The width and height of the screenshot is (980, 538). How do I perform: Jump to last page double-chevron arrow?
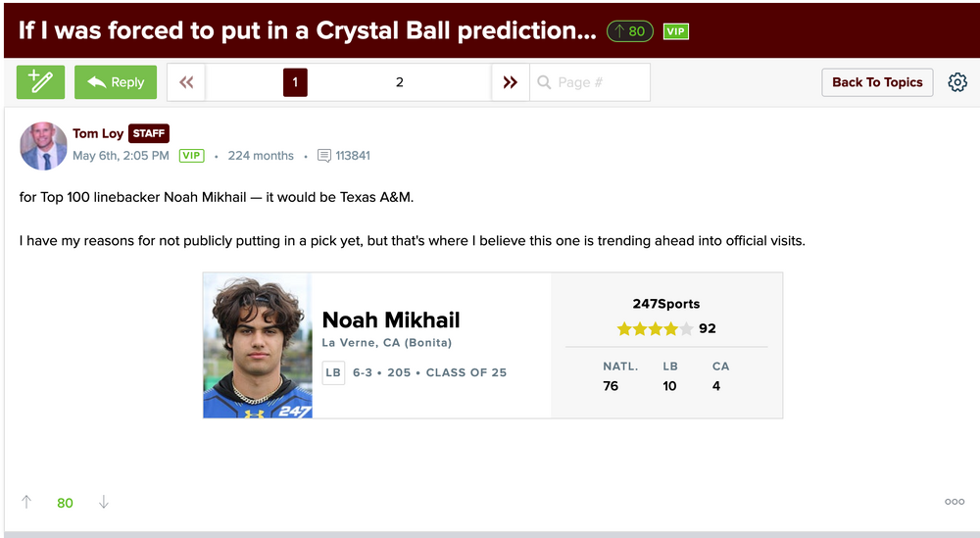(x=510, y=82)
